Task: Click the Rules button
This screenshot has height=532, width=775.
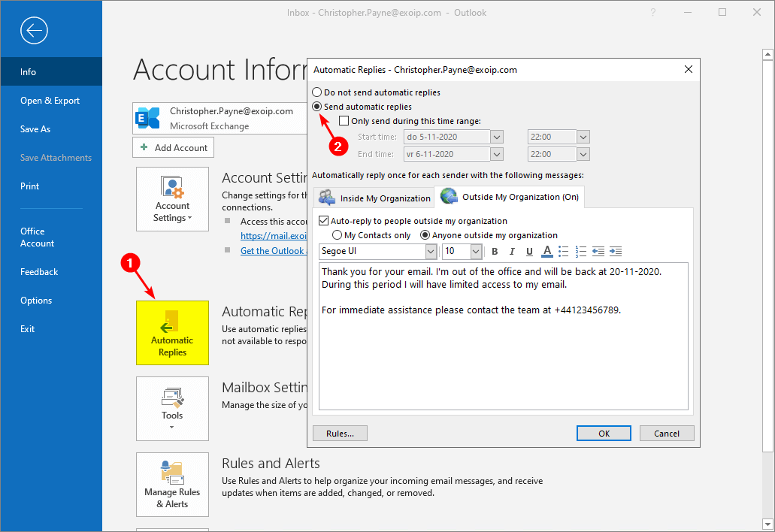Action: click(340, 433)
